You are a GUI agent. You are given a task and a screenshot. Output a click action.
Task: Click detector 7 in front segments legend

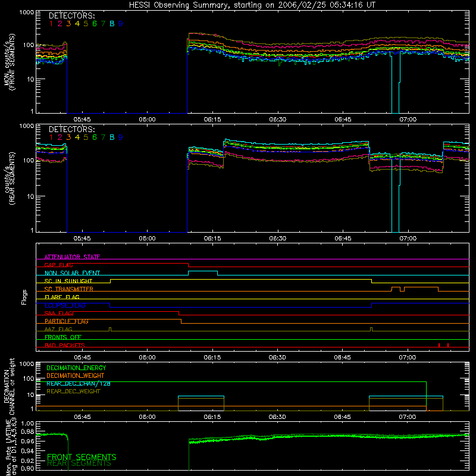pyautogui.click(x=103, y=24)
